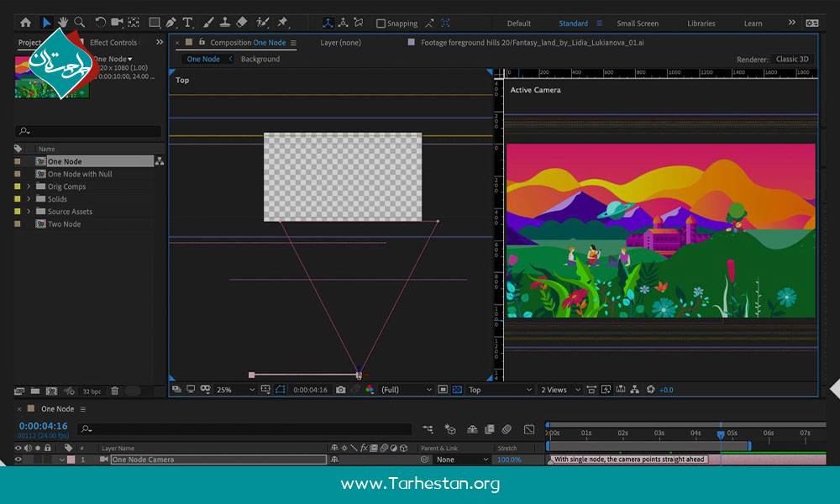
Task: Select the Hand tool
Action: [x=63, y=23]
